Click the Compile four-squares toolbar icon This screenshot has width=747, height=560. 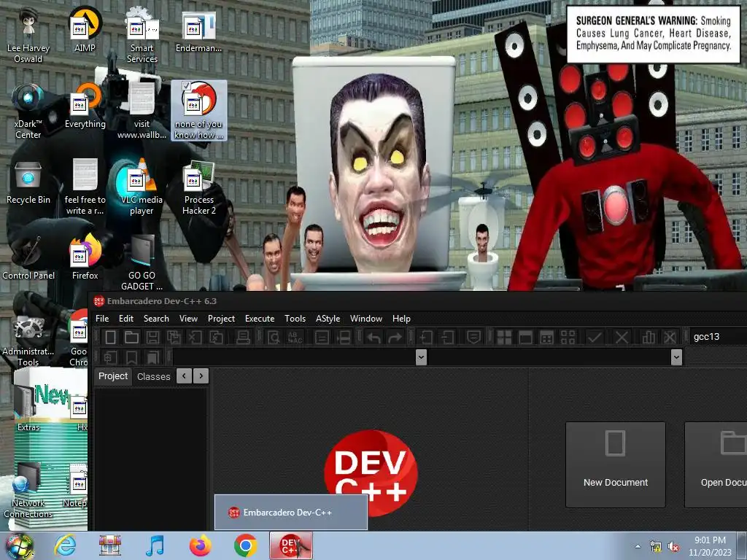coord(504,337)
